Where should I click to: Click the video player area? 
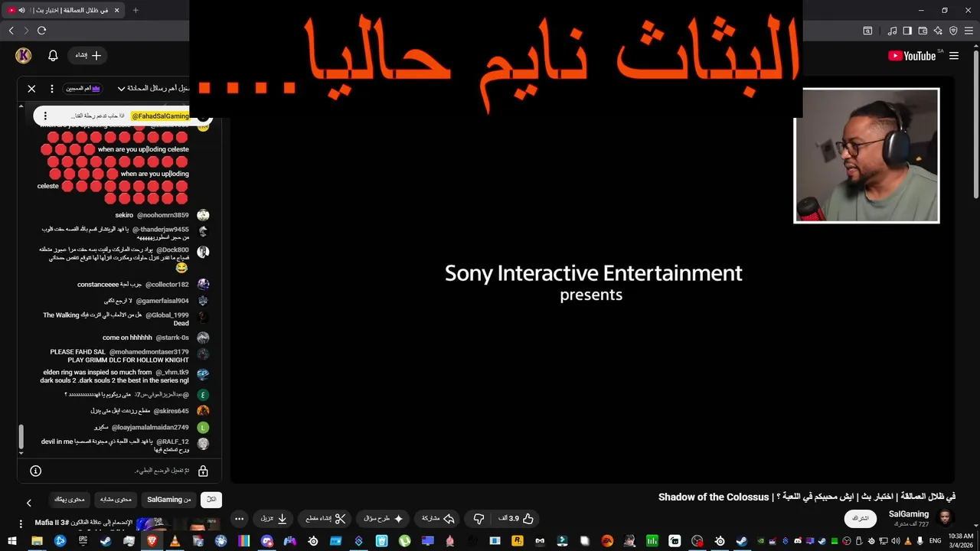(x=591, y=279)
